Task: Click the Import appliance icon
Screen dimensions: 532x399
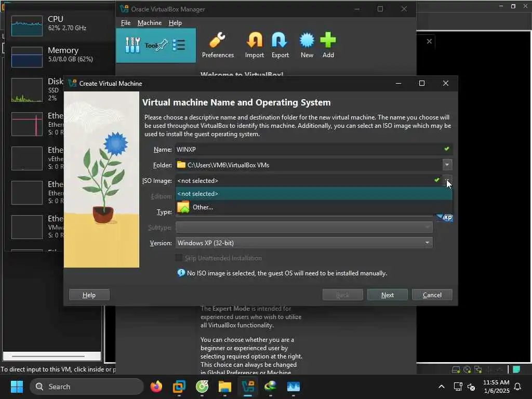Action: point(255,46)
